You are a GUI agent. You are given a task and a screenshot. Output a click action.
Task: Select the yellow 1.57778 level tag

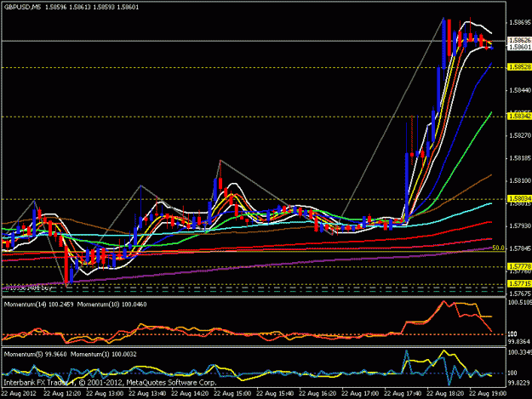pos(519,266)
